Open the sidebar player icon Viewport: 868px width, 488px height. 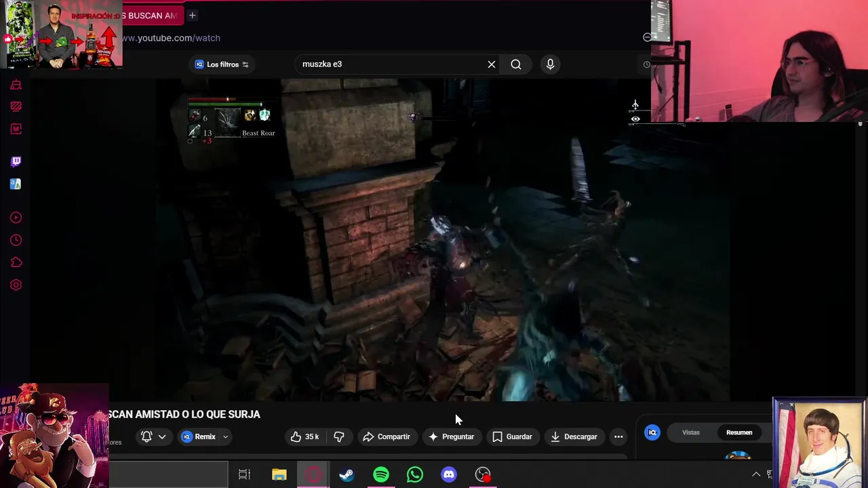coord(16,218)
